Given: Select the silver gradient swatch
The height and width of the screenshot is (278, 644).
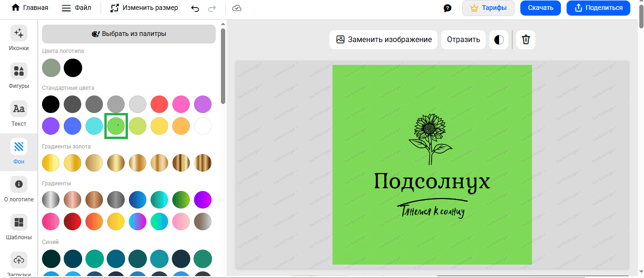Looking at the screenshot, I should point(51,199).
